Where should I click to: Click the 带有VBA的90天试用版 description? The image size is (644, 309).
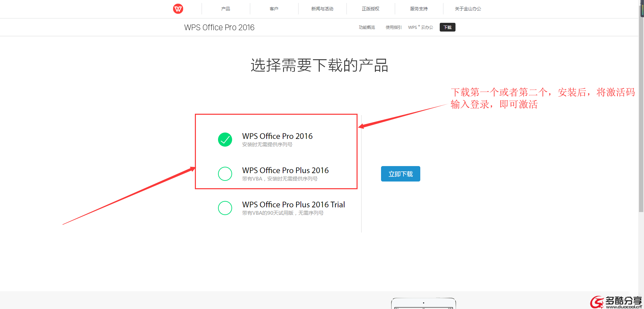pyautogui.click(x=283, y=213)
